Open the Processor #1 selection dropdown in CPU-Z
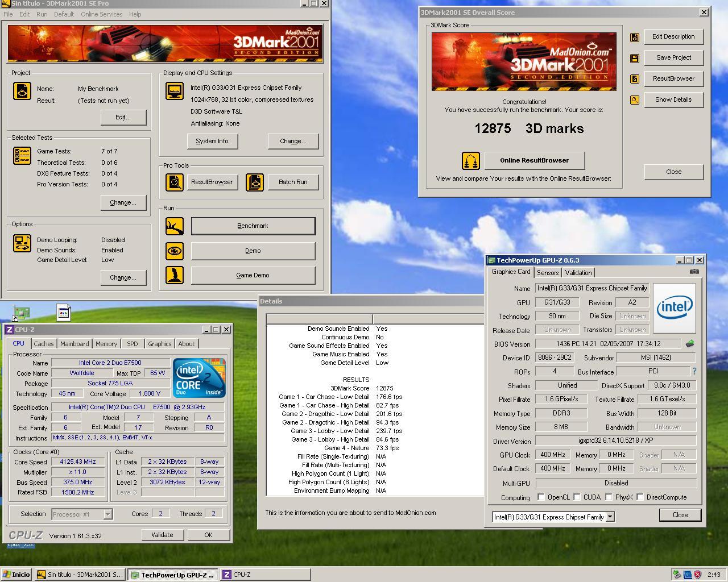 107,514
